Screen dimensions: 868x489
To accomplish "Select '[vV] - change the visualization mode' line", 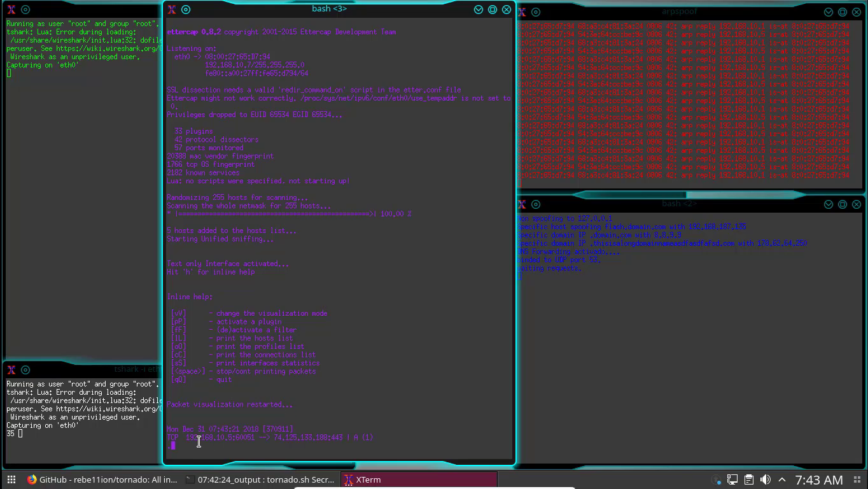I will pos(249,313).
